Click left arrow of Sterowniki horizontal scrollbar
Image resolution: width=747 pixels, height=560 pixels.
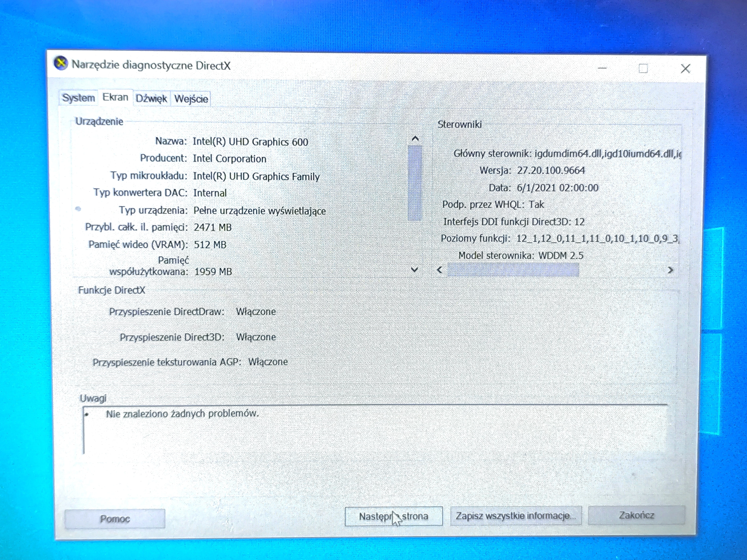(440, 270)
